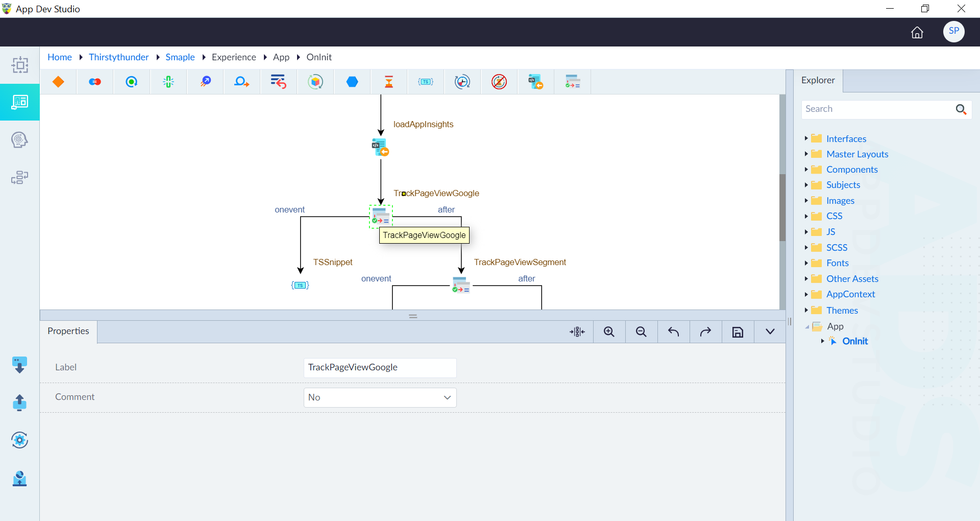Screen dimensions: 980x521
Task: Undo the last canvas change
Action: (x=674, y=332)
